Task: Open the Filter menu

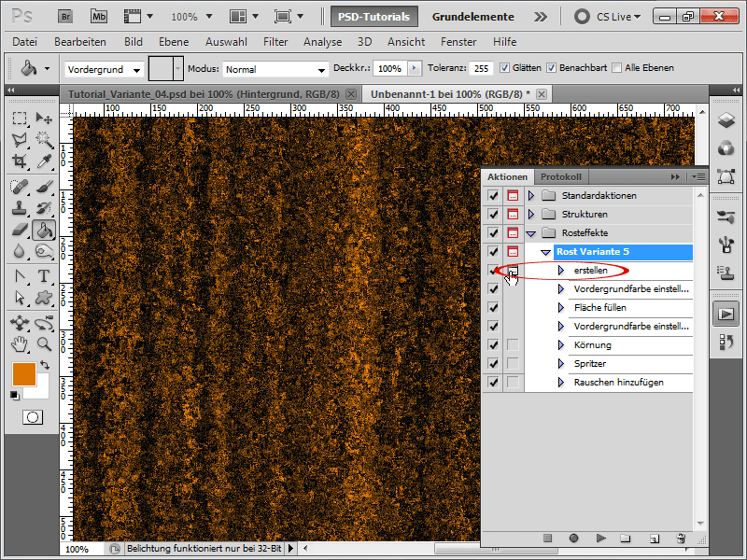Action: point(275,42)
